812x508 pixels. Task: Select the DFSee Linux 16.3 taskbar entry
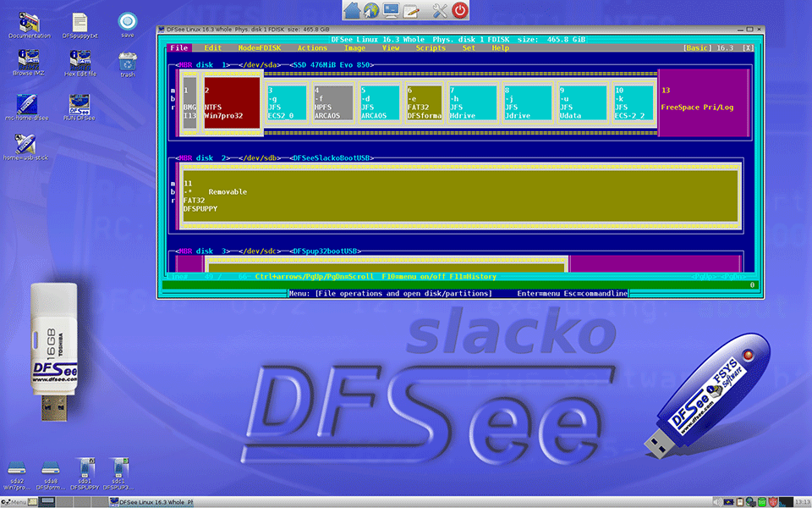click(151, 502)
